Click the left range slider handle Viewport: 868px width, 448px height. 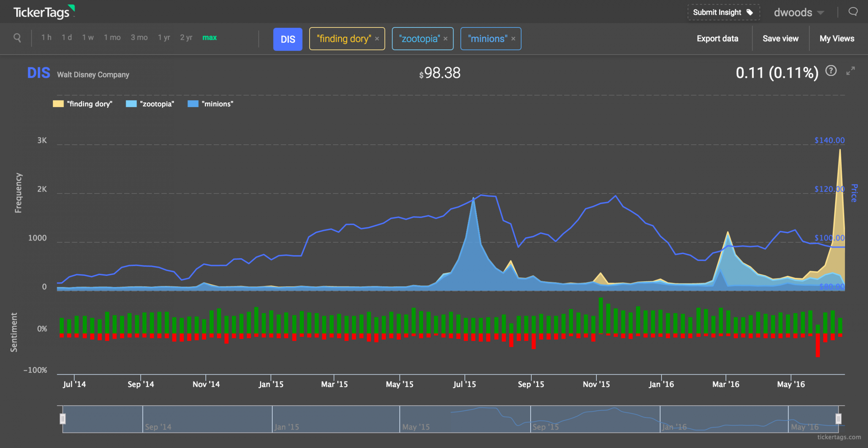(63, 419)
